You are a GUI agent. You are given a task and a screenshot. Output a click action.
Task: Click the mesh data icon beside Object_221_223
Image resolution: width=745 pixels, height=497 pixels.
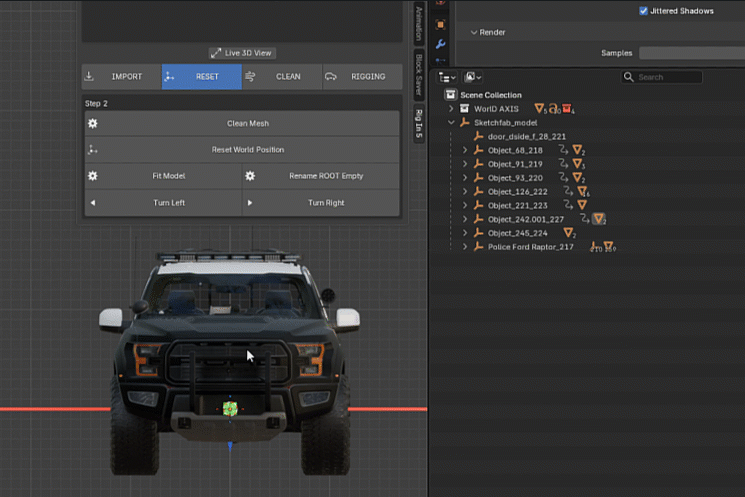582,205
